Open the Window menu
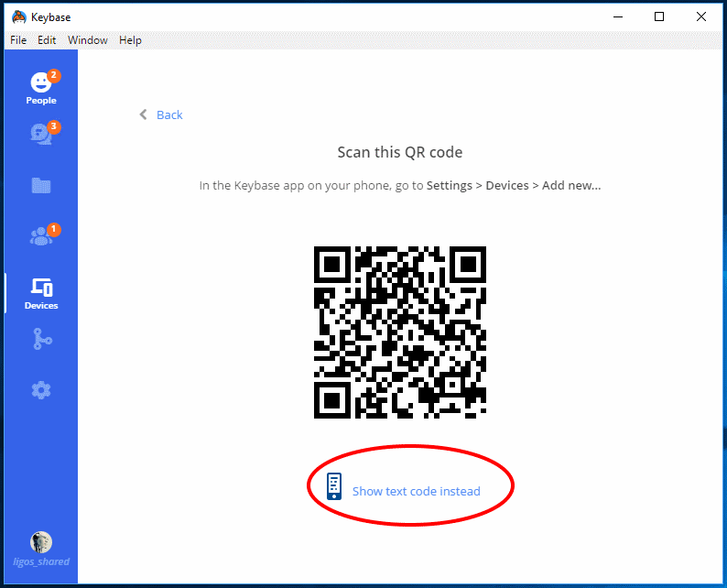This screenshot has height=588, width=727. pyautogui.click(x=88, y=40)
